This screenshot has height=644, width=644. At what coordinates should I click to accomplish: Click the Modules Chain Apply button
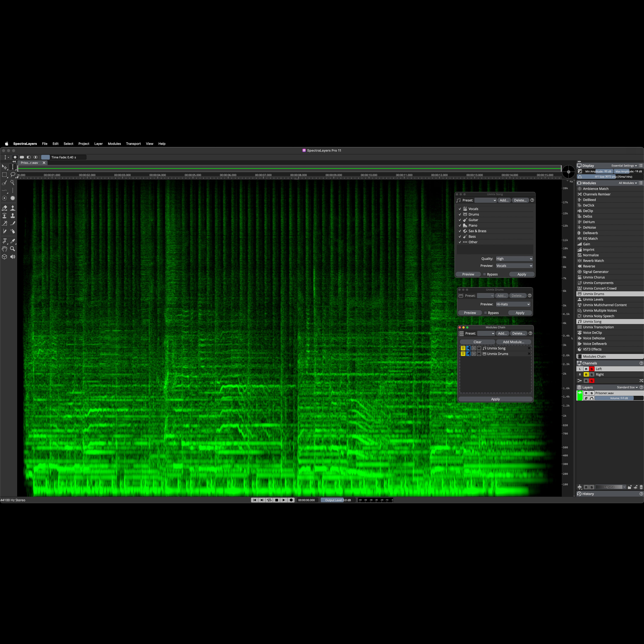tap(495, 399)
